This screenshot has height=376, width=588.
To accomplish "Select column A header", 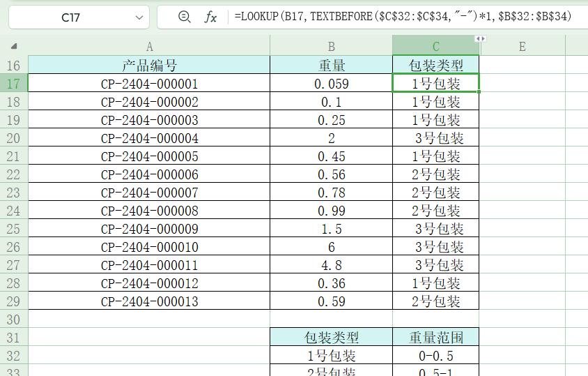I will point(149,46).
